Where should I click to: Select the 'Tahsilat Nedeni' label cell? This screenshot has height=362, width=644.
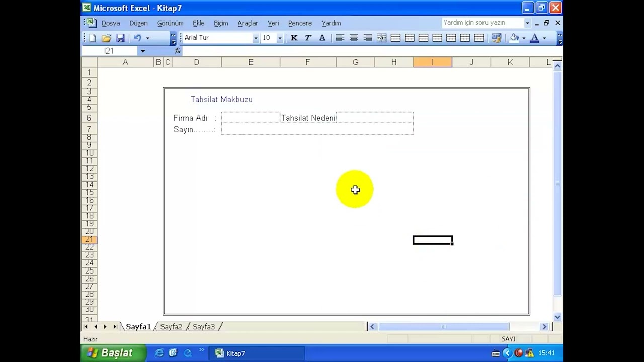point(308,118)
